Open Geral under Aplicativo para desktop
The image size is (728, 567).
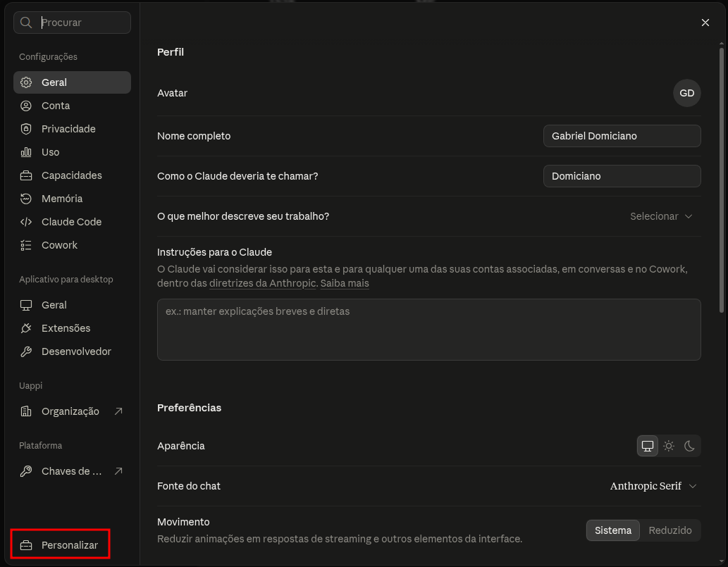72,305
